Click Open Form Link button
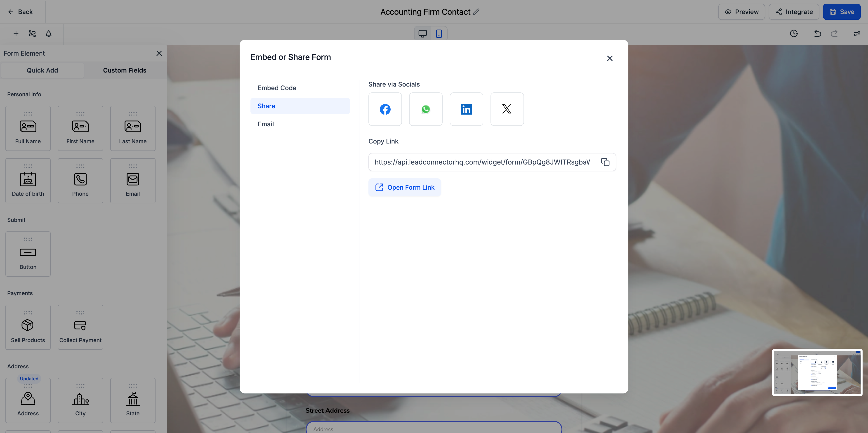The height and width of the screenshot is (433, 868). click(404, 187)
